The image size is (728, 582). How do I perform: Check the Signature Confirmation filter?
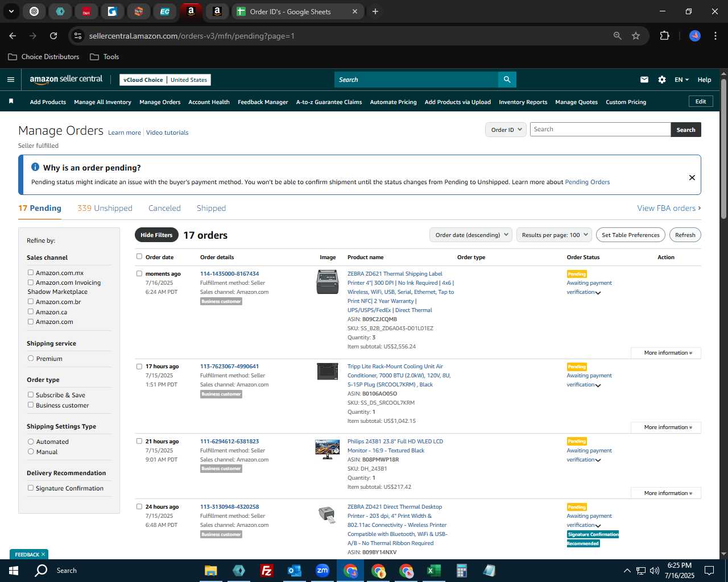click(31, 488)
